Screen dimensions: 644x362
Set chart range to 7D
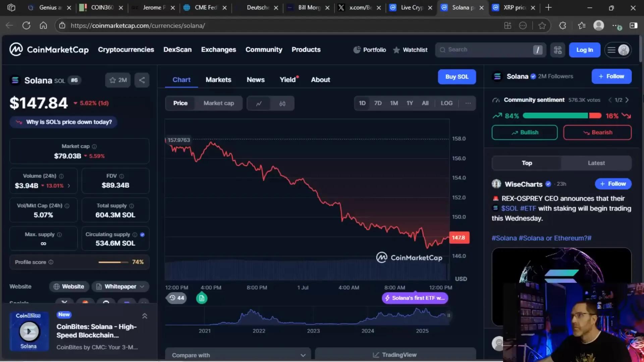pos(378,103)
